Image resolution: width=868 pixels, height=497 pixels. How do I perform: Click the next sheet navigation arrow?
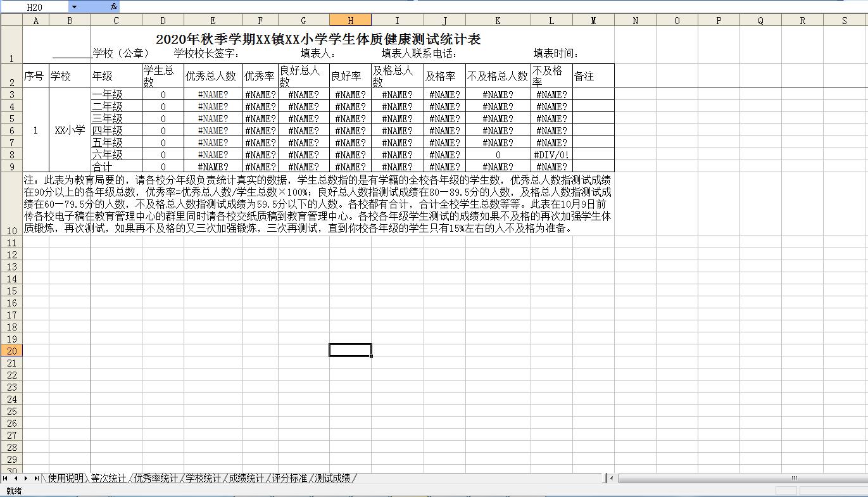click(x=26, y=478)
